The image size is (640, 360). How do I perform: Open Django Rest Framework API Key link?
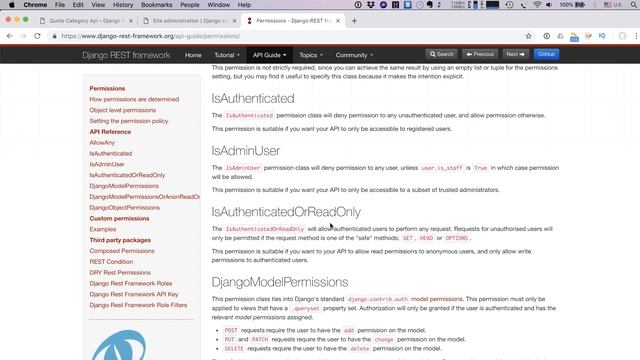(x=134, y=294)
